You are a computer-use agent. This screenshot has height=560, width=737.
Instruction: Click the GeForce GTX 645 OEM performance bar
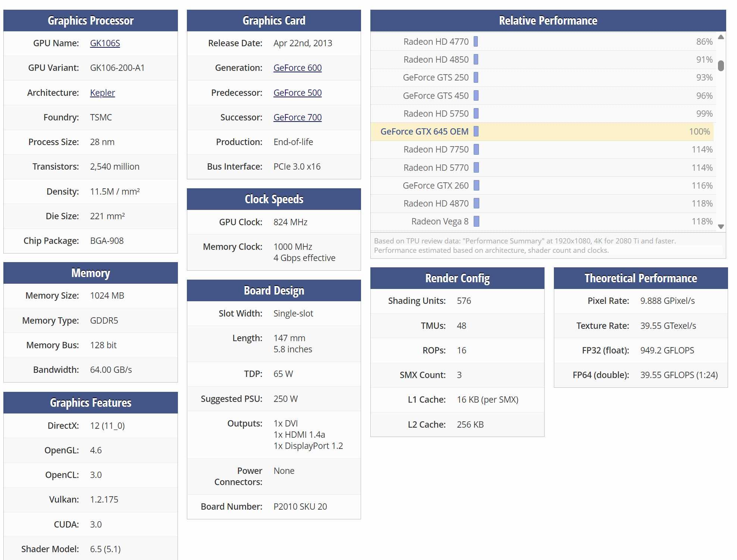click(476, 132)
